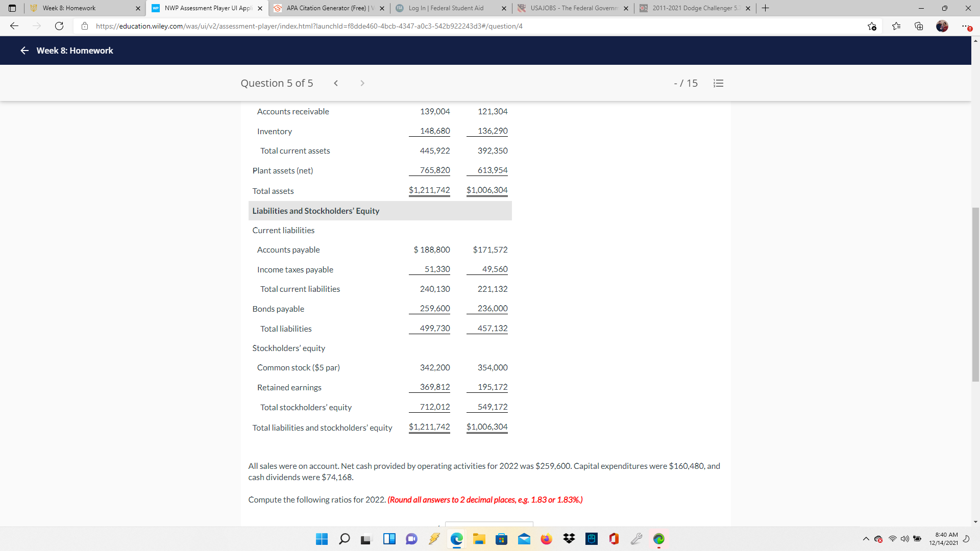Refresh the browser page

(x=59, y=26)
